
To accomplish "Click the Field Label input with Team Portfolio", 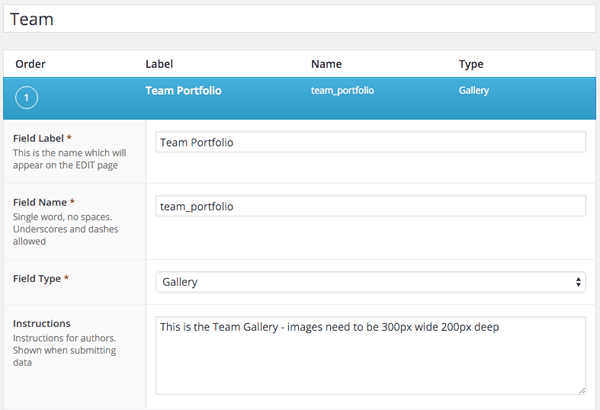I will [x=370, y=142].
